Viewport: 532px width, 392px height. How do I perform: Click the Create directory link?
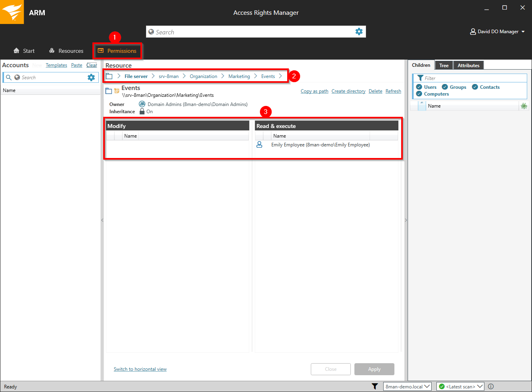[x=348, y=91]
